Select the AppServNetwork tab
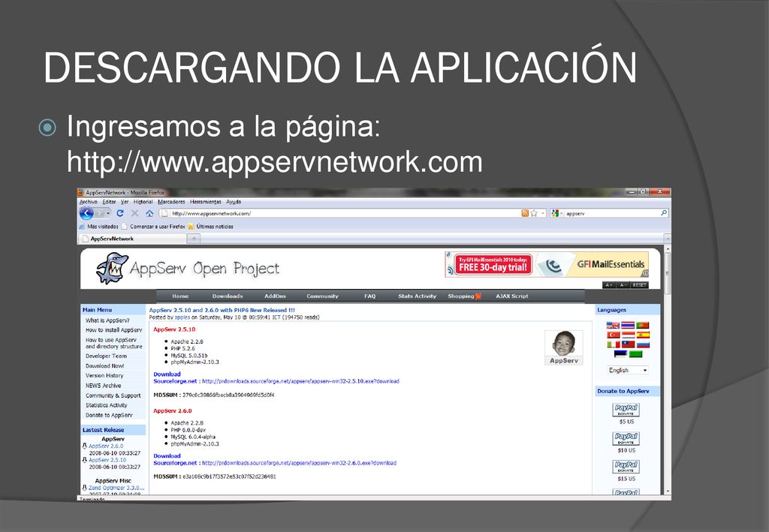 click(132, 239)
